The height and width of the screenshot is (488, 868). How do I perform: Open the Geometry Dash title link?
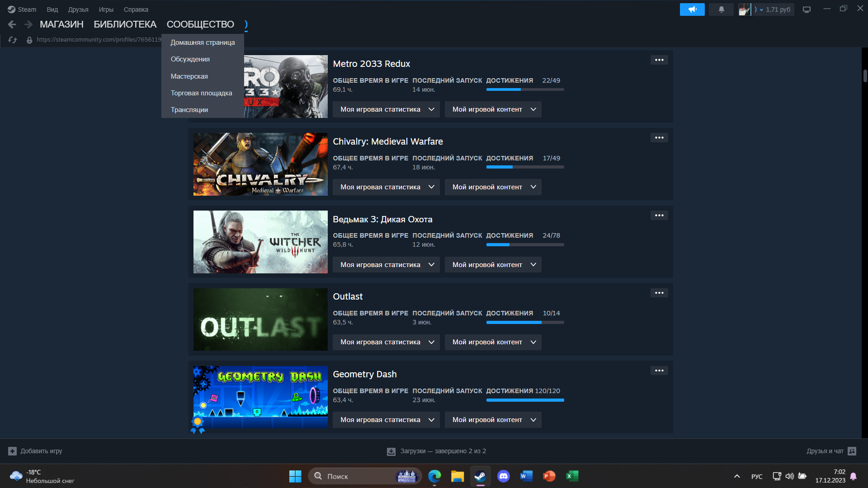[365, 374]
